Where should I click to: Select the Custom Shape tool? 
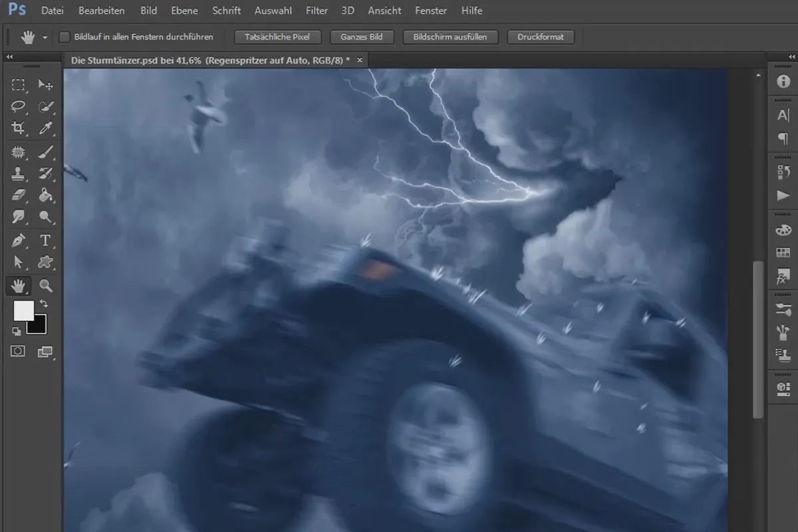[45, 262]
